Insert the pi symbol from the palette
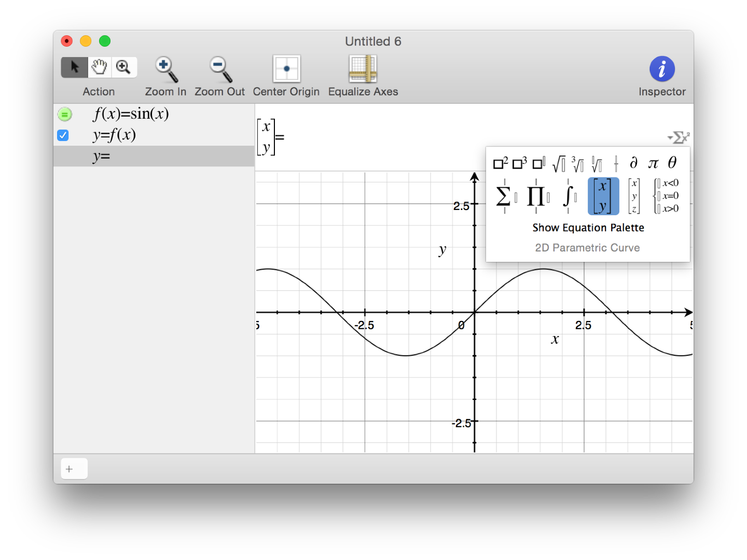 (653, 163)
